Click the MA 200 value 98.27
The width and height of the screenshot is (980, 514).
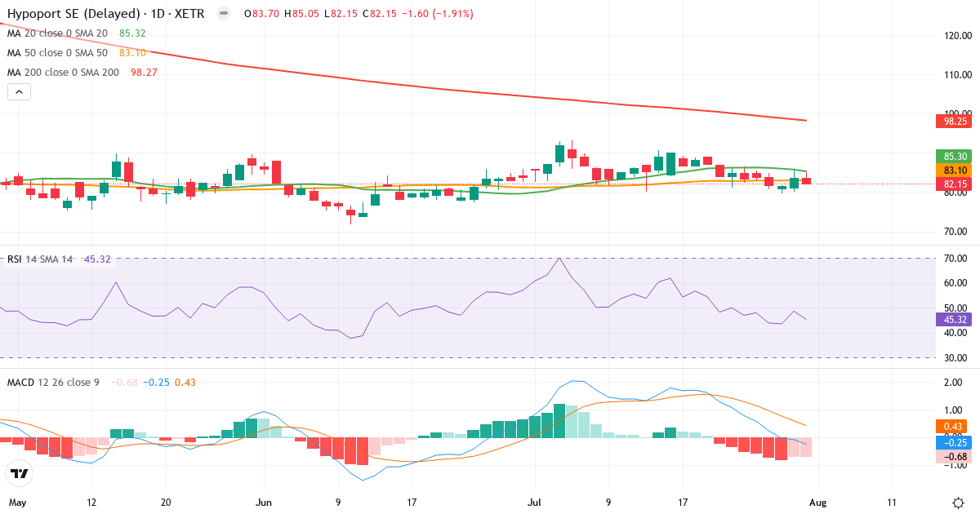pos(144,73)
